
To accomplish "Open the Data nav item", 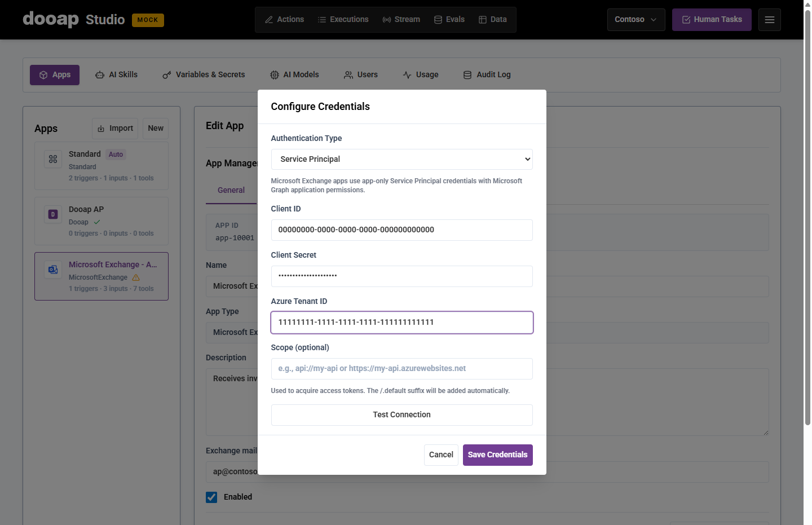I will point(493,20).
